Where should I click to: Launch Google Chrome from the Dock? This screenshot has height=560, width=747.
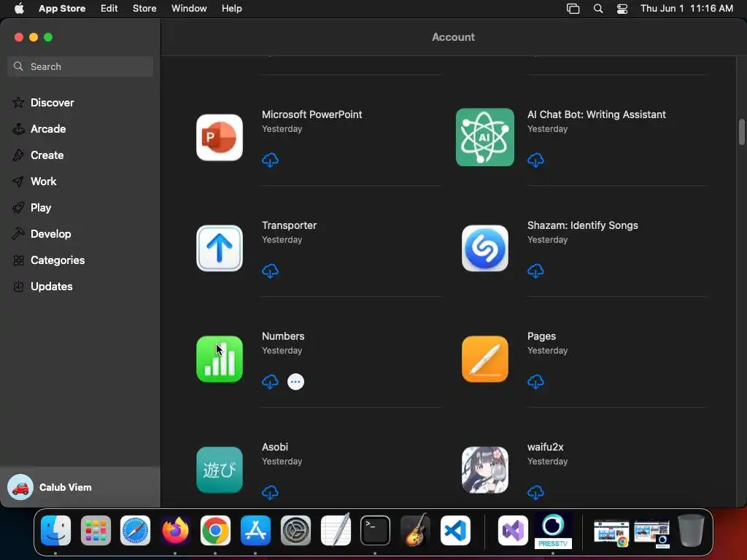point(215,531)
